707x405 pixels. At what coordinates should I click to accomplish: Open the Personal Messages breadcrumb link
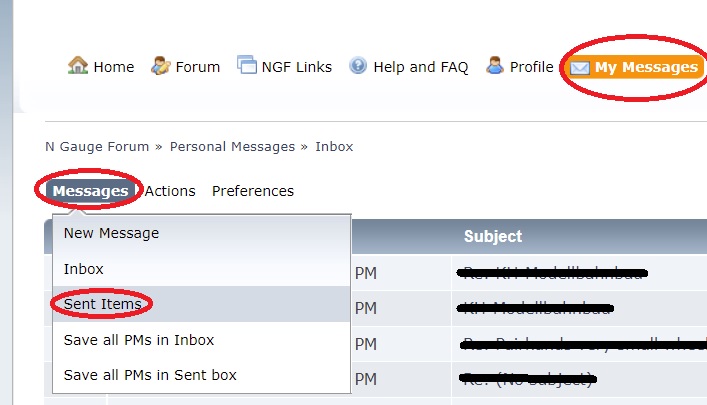click(x=232, y=147)
